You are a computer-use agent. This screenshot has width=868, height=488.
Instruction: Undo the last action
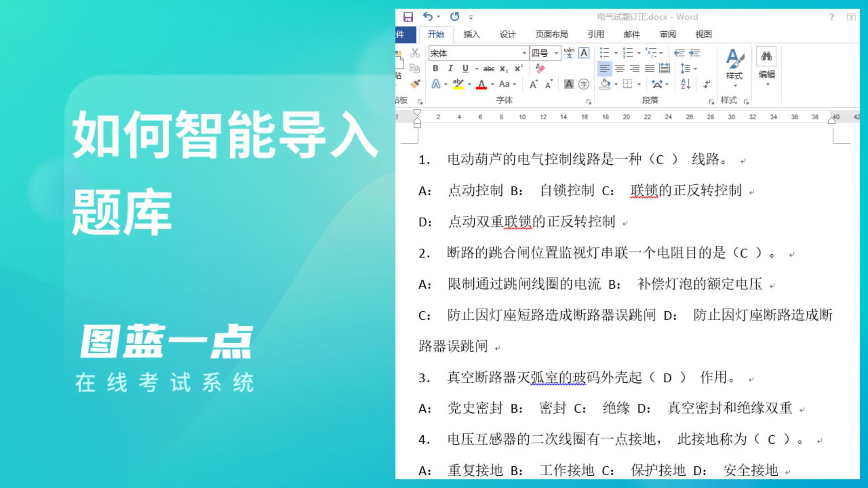428,17
